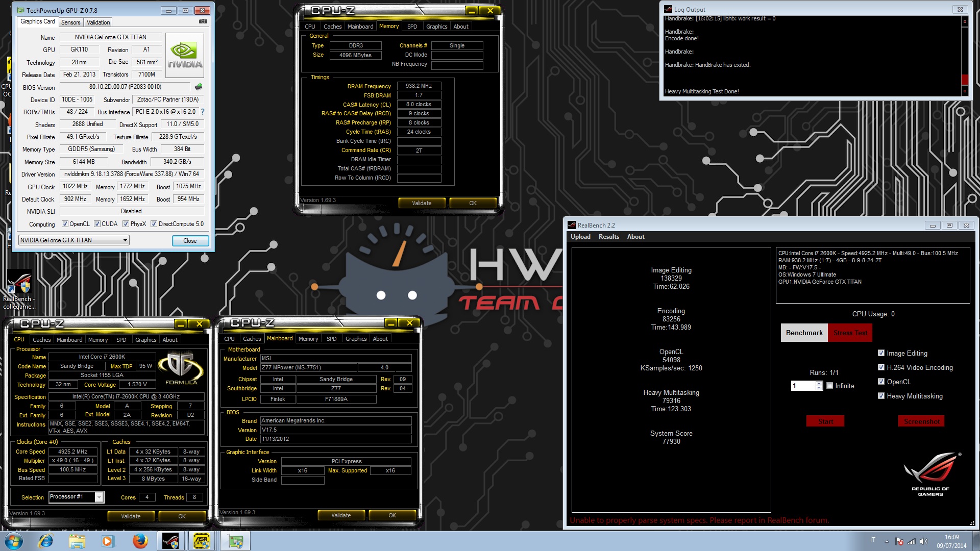Viewport: 980px width, 551px height.
Task: Click the Formula logo in CPU-Z CPU window
Action: click(181, 367)
